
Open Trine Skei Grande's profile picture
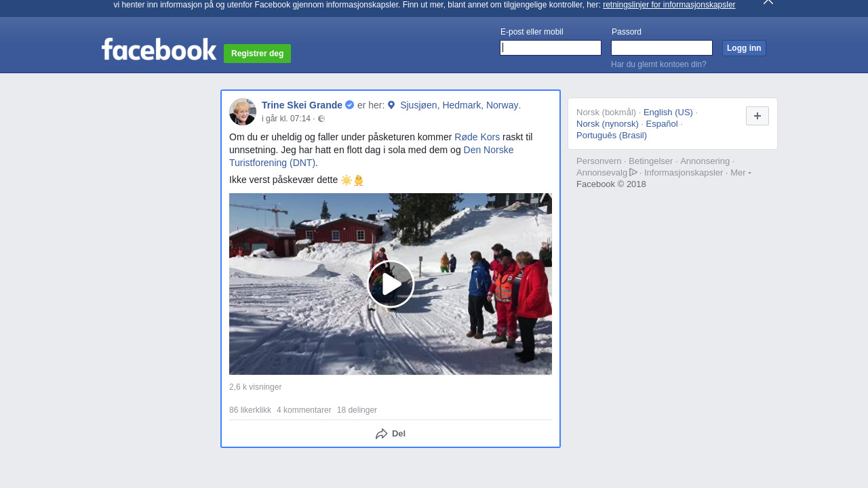pyautogui.click(x=243, y=112)
